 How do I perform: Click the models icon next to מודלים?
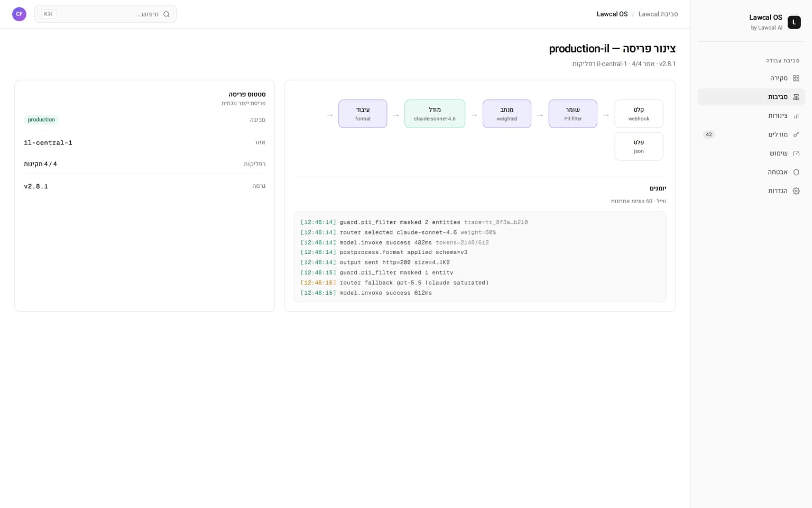796,134
